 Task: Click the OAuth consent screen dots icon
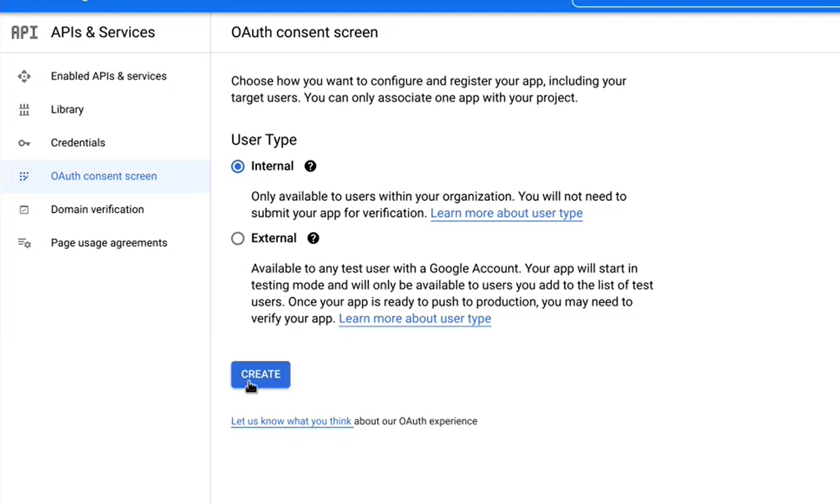24,177
